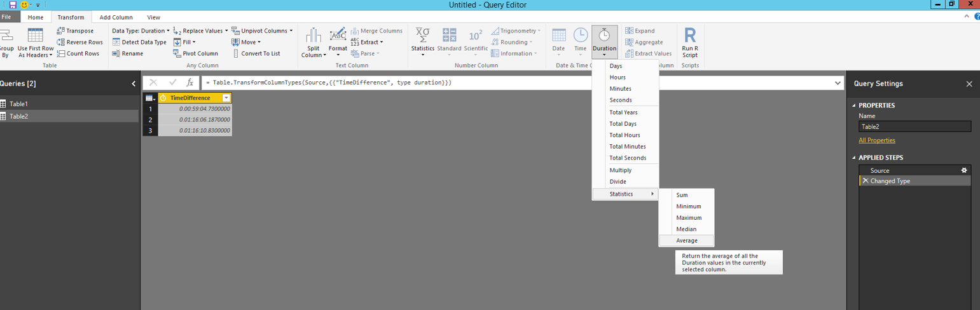Screen dimensions: 980x310
Task: Select Days from Duration menu
Action: click(625, 66)
